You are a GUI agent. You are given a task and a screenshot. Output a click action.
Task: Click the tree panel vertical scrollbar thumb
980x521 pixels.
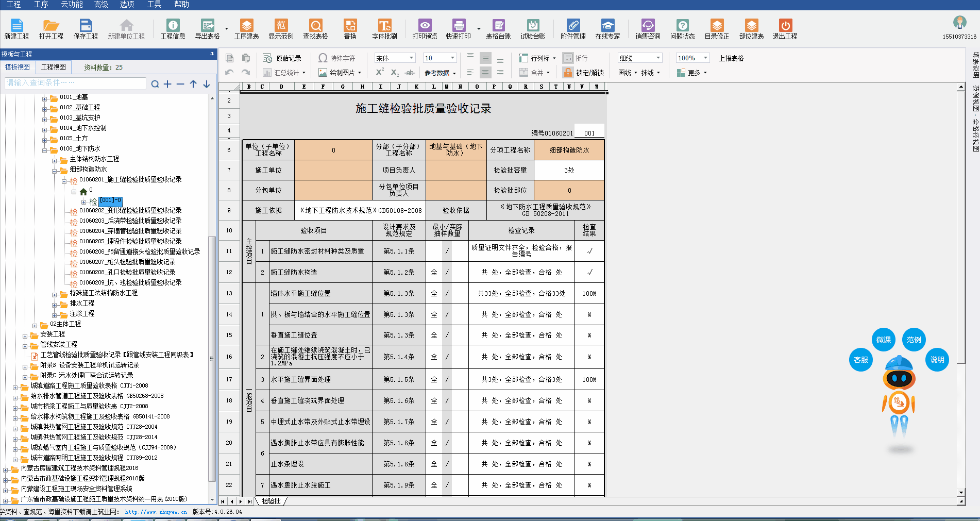212,358
